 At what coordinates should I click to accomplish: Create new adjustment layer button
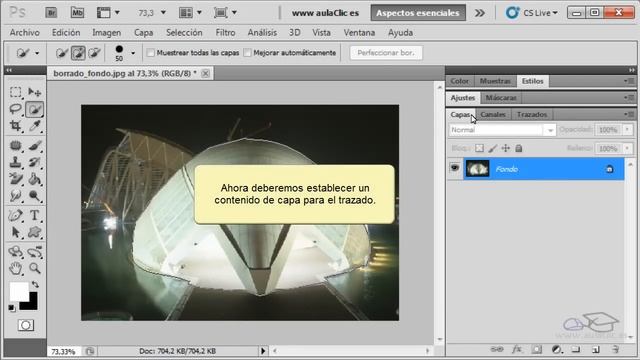(556, 349)
